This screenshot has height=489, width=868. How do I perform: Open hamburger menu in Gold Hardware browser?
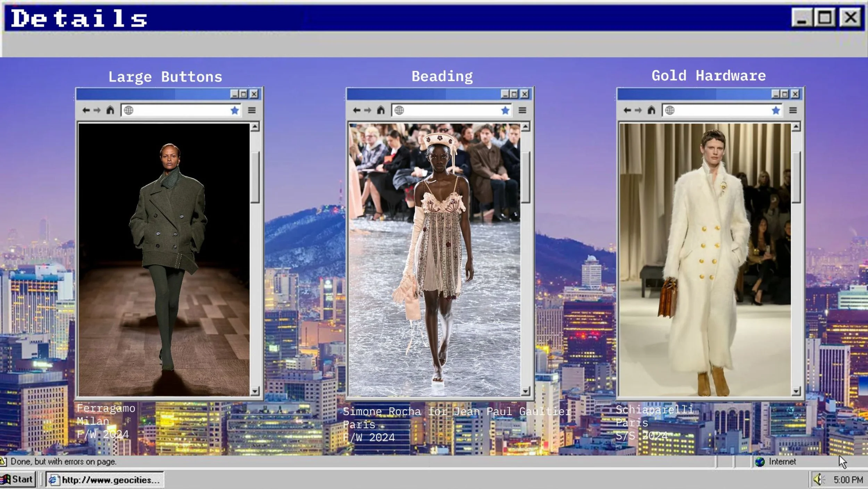point(793,111)
